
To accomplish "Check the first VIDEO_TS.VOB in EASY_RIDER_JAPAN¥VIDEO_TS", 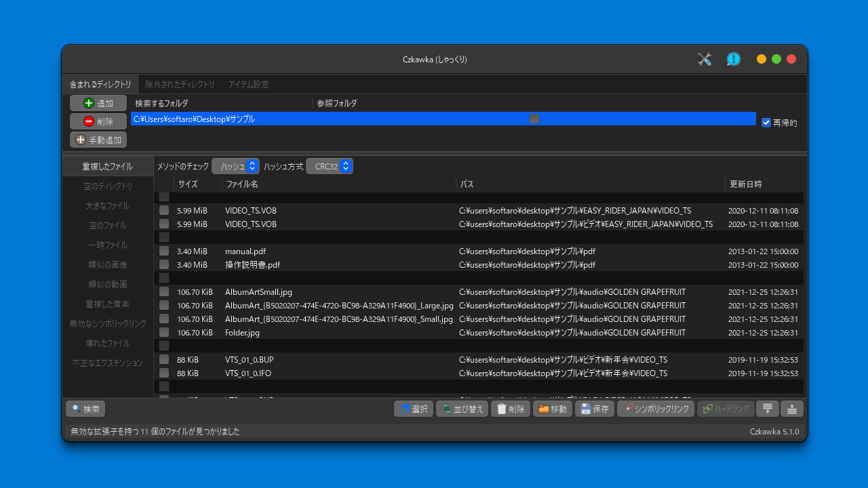I will (164, 210).
